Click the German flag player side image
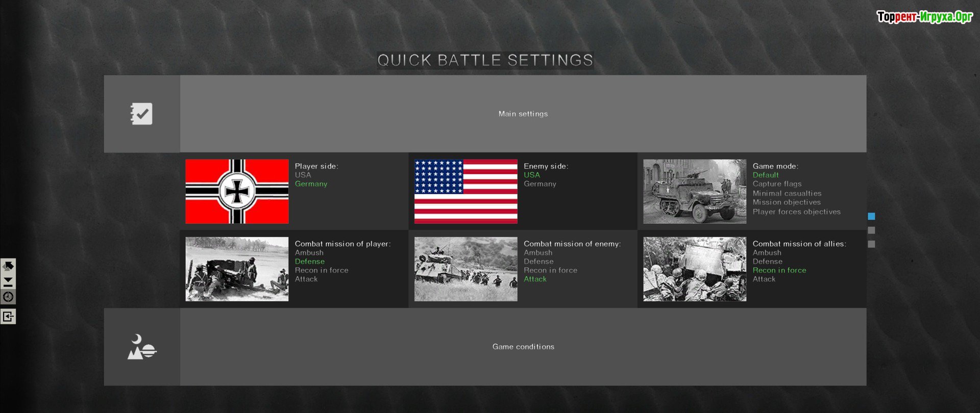This screenshot has width=980, height=413. pyautogui.click(x=237, y=191)
